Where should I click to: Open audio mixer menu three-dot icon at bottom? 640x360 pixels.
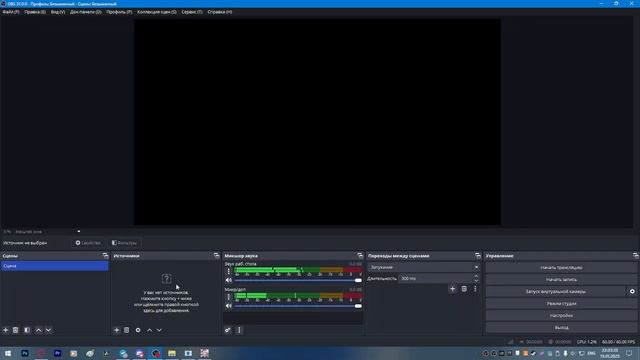(239, 330)
